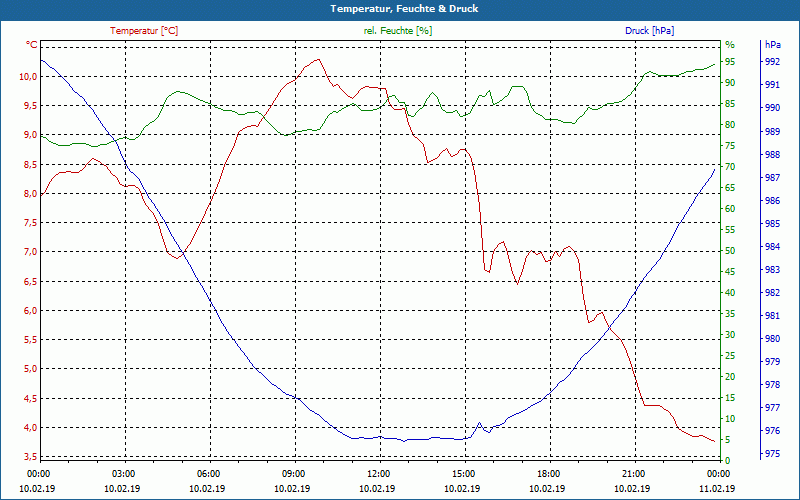Click the 'hPa' unit label on the pressure axis
This screenshot has width=800, height=500.
pyautogui.click(x=773, y=45)
